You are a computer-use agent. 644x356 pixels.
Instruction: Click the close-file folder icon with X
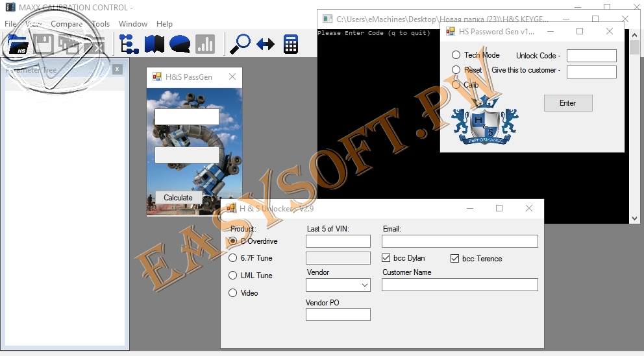tap(95, 44)
